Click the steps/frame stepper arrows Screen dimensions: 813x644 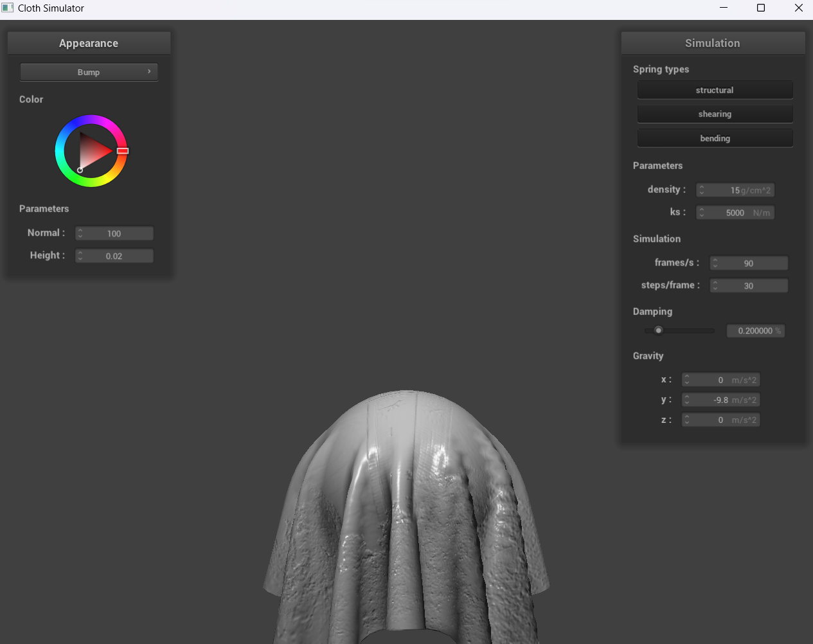point(715,285)
